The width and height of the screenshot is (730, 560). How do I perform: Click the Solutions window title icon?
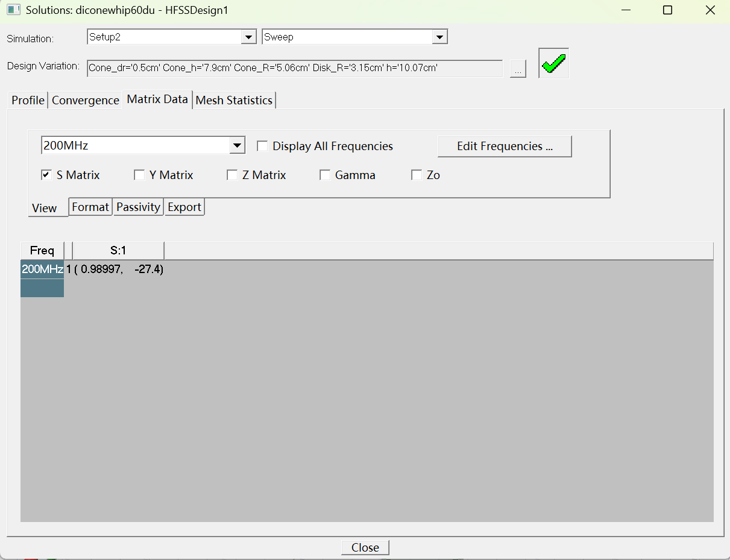(14, 10)
